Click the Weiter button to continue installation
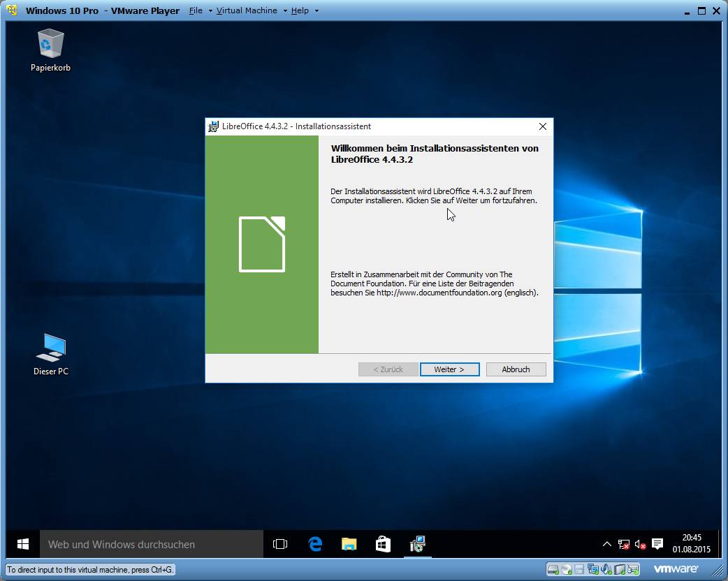The image size is (728, 581). [449, 369]
